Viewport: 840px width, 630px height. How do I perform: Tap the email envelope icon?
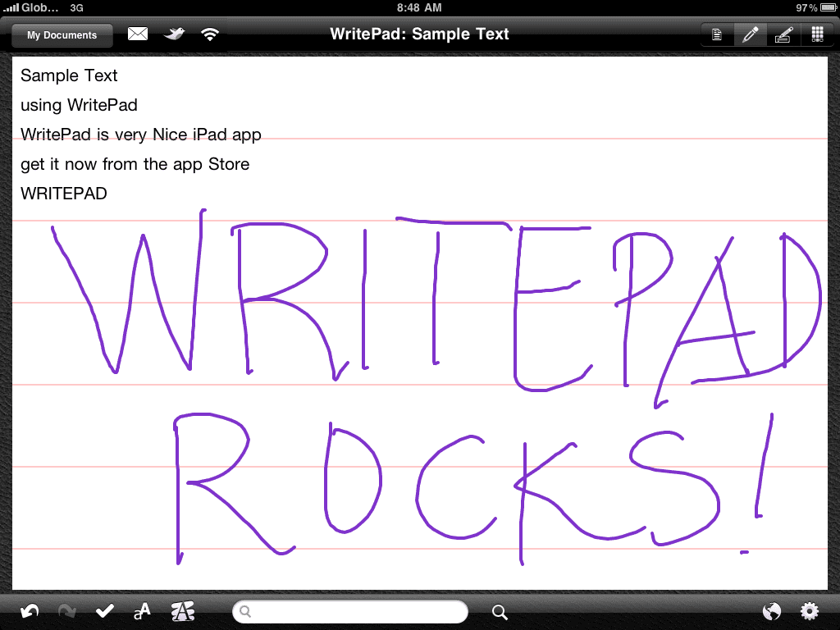click(138, 34)
